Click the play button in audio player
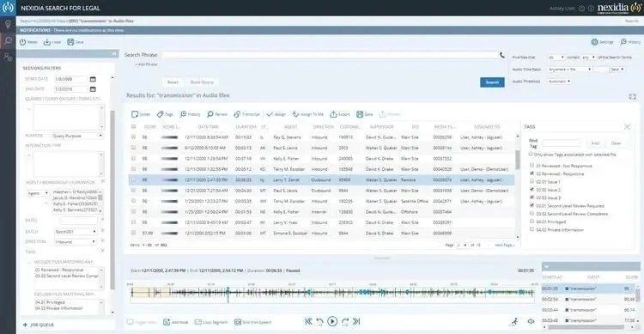This screenshot has height=334, width=644. coord(332,321)
